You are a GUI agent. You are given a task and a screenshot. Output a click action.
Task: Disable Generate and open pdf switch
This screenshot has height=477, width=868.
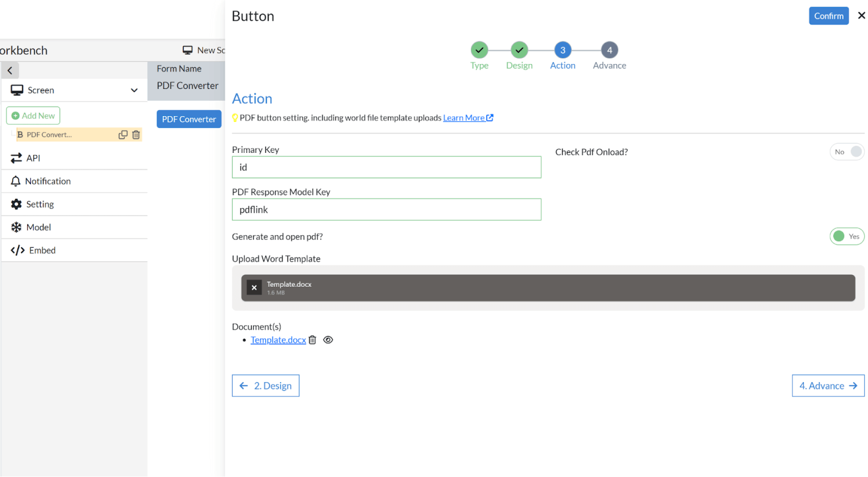point(847,236)
